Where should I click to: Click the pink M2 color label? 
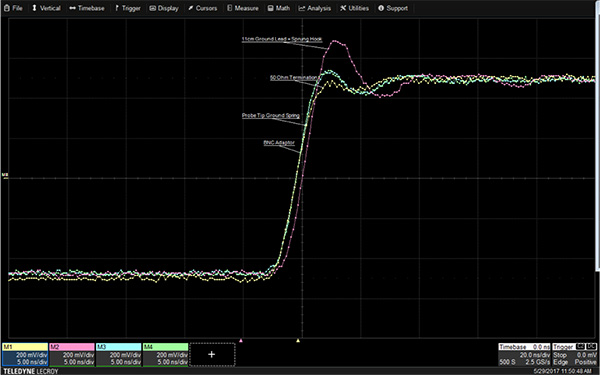tap(72, 347)
